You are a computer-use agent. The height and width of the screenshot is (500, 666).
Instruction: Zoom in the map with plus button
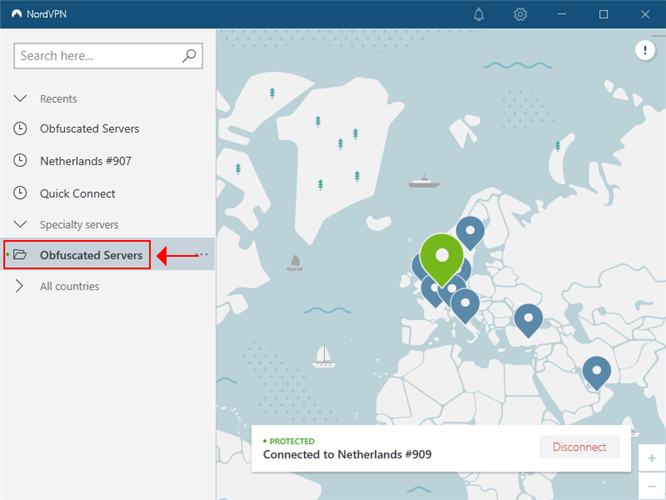[x=652, y=458]
